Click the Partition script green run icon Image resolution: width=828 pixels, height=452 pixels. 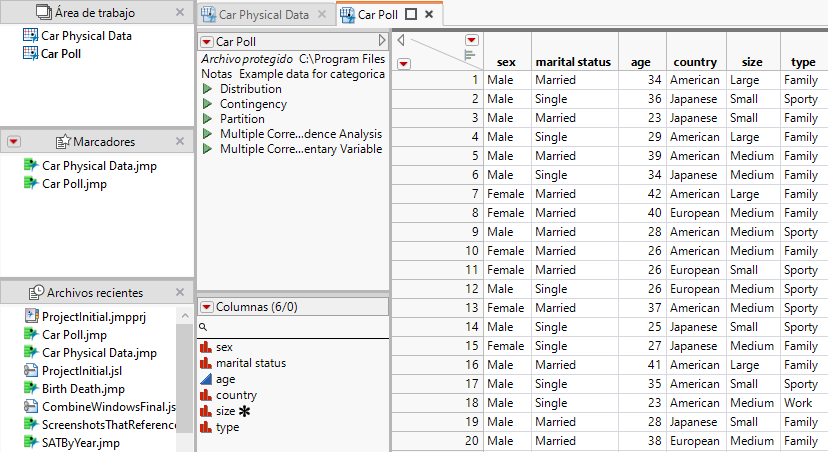pyautogui.click(x=207, y=119)
